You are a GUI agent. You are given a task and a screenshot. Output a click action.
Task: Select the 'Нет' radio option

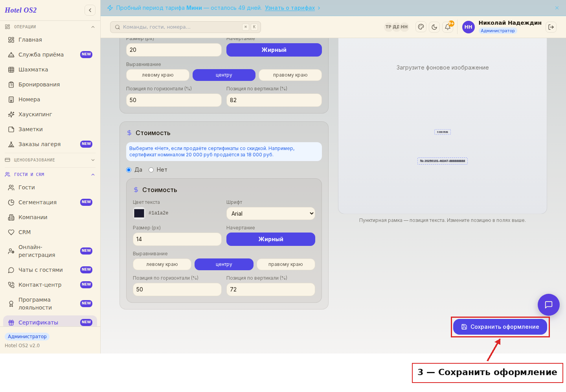[151, 170]
